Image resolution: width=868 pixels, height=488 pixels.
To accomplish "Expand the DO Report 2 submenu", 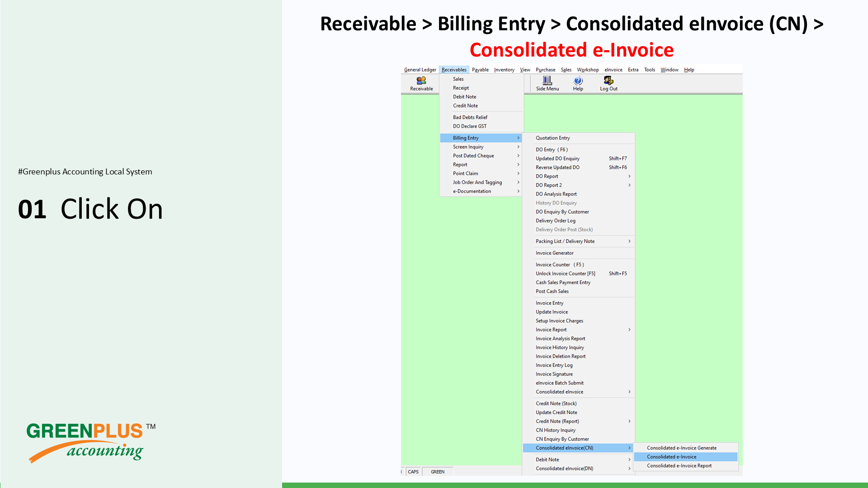I will click(579, 185).
